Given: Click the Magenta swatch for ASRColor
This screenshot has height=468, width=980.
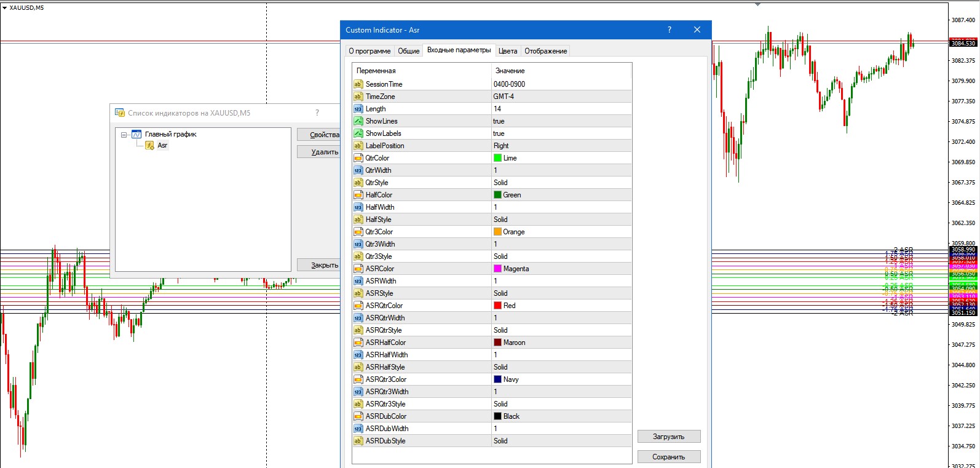Looking at the screenshot, I should 497,269.
